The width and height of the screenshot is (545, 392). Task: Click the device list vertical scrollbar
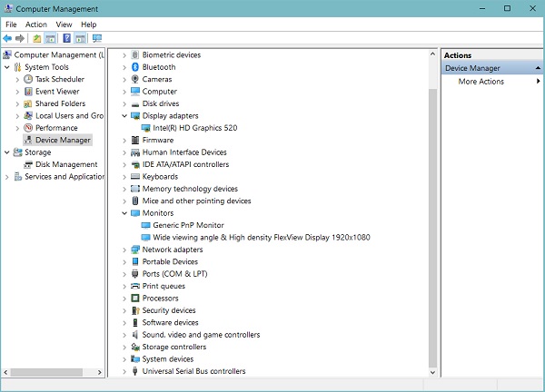432,209
